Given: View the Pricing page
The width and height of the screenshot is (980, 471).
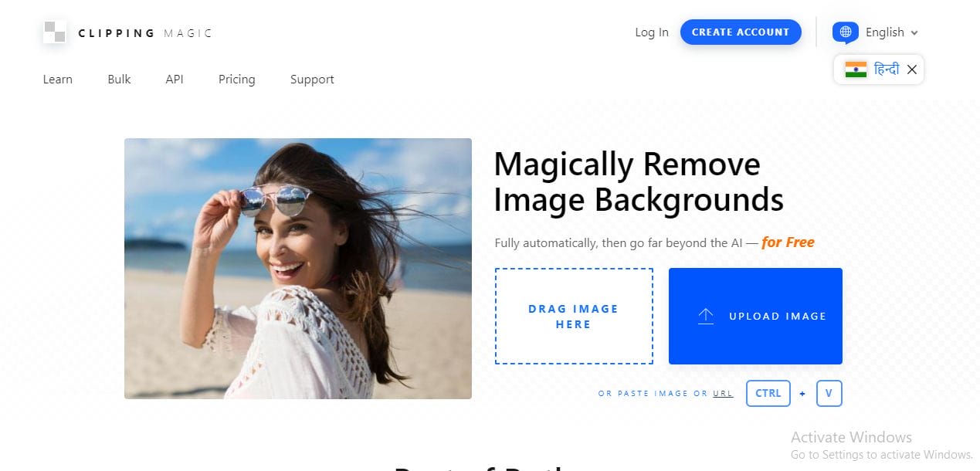Looking at the screenshot, I should [x=236, y=80].
